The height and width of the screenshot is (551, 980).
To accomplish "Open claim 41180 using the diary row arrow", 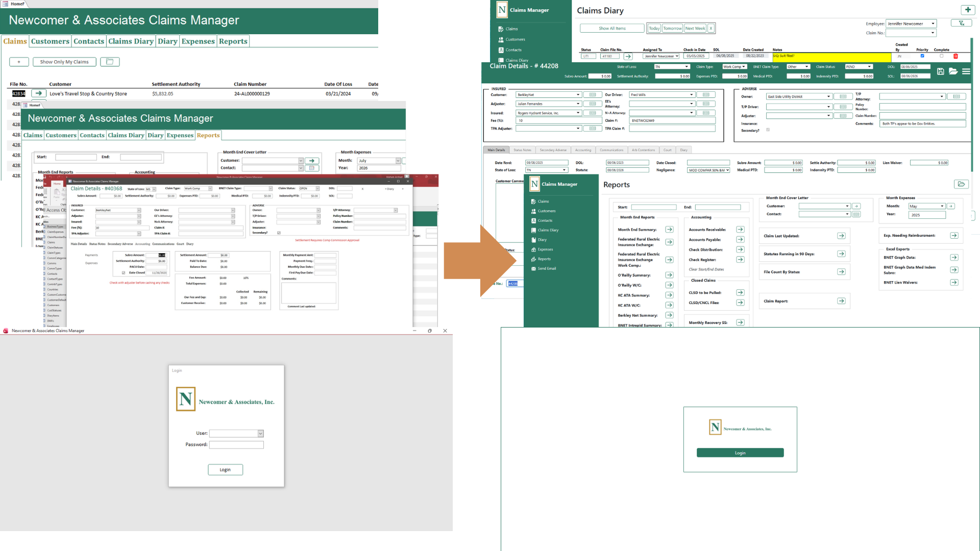I will click(x=628, y=56).
